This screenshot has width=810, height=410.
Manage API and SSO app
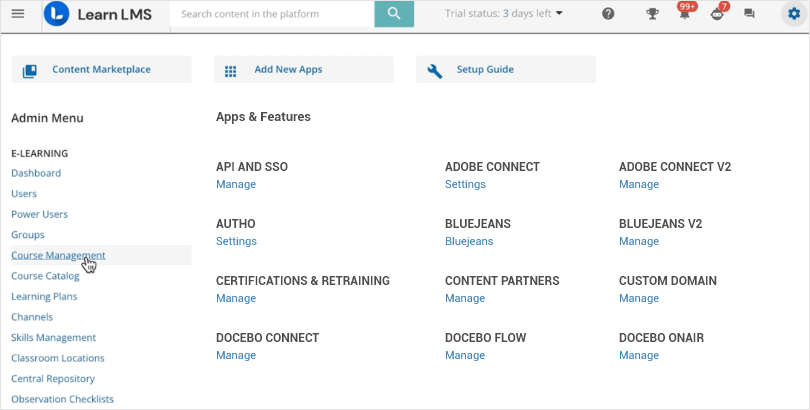coord(236,184)
